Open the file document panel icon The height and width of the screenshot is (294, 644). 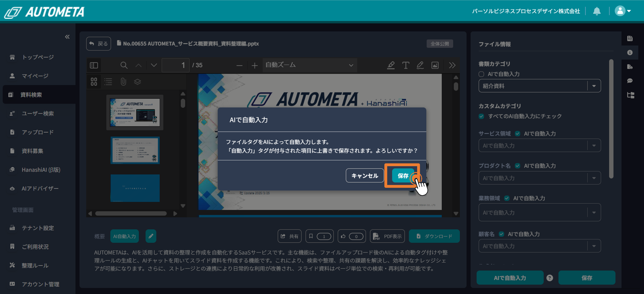tap(630, 38)
